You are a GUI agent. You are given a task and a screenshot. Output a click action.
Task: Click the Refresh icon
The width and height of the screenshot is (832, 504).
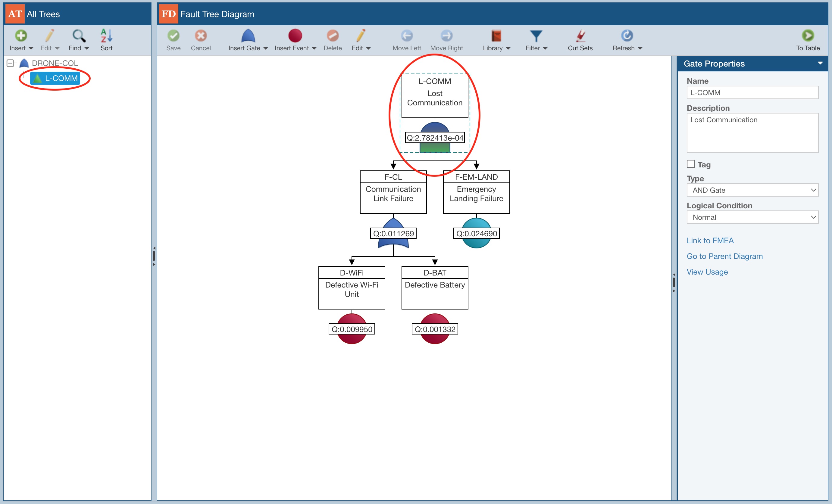click(627, 36)
